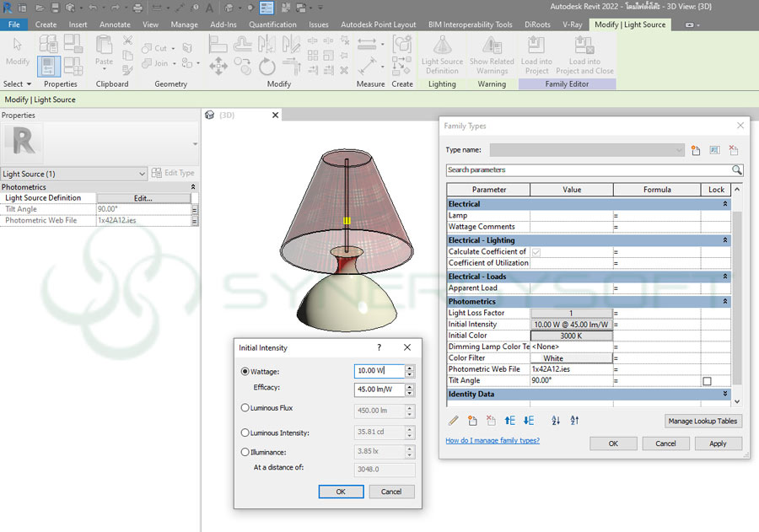The width and height of the screenshot is (759, 532).
Task: Click the Manage Lookup Tables button
Action: tap(702, 421)
